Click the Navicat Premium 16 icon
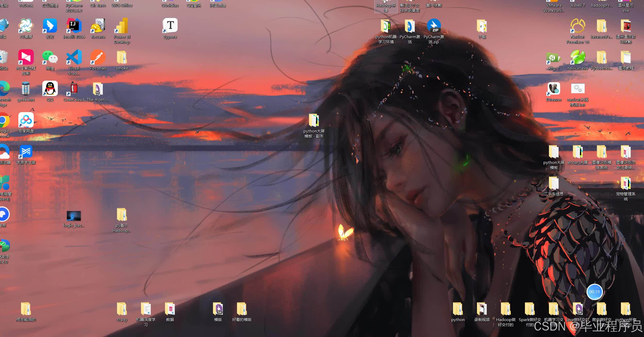Viewport: 644px width, 337px height. click(x=578, y=26)
